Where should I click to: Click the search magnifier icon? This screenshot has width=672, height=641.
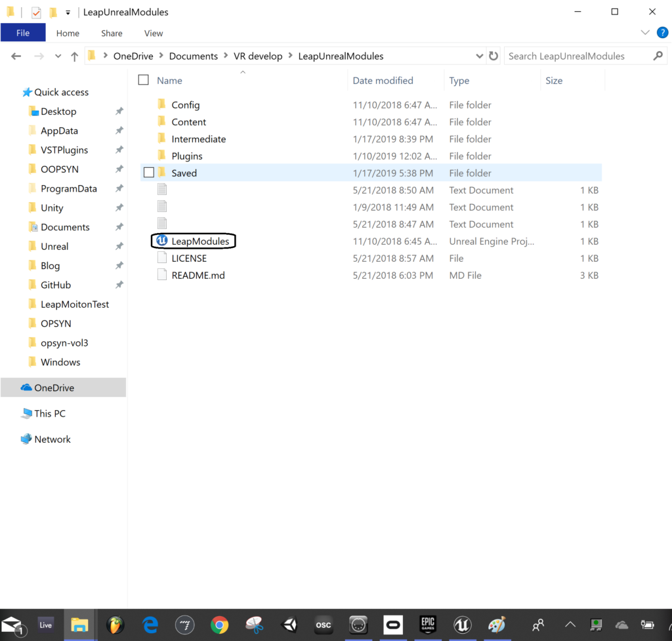coord(658,56)
